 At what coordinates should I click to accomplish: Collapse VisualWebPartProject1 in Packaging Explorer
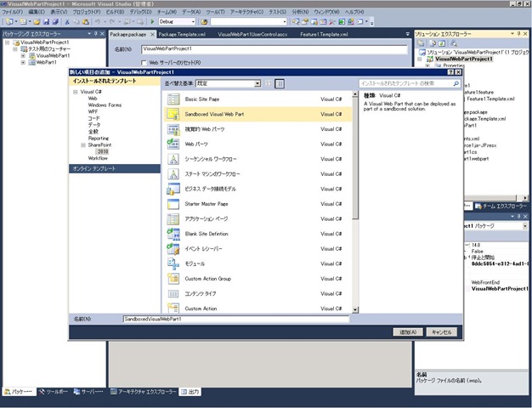[x=7, y=42]
